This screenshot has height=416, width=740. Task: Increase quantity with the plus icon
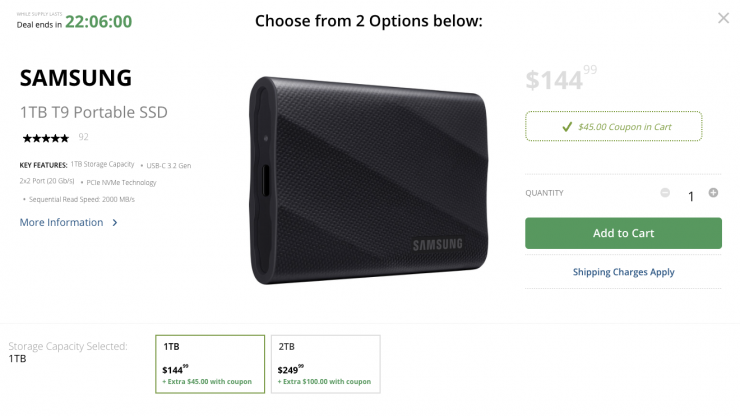pos(713,192)
